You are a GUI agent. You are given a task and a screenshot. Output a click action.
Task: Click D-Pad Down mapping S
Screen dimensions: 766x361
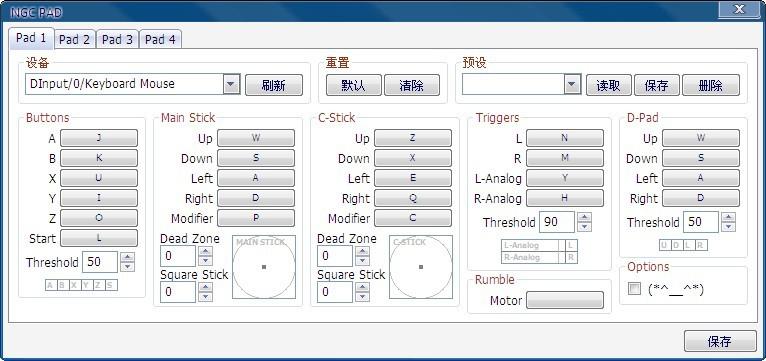(701, 158)
